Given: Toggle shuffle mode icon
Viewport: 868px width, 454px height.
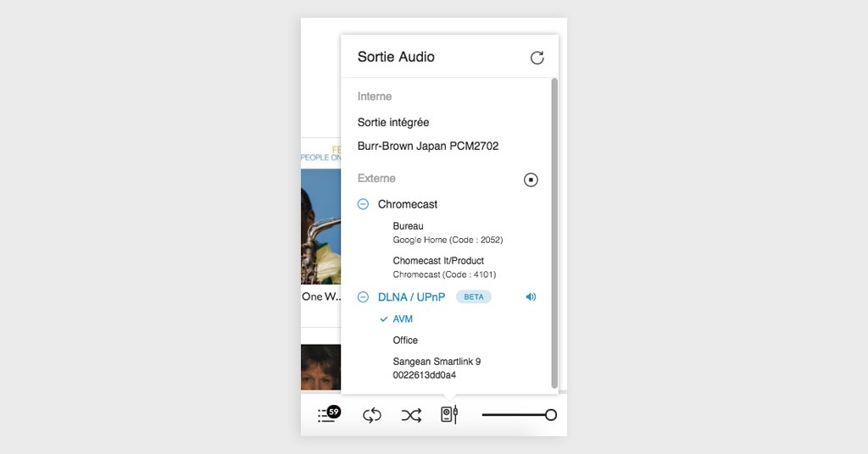Looking at the screenshot, I should (x=411, y=415).
